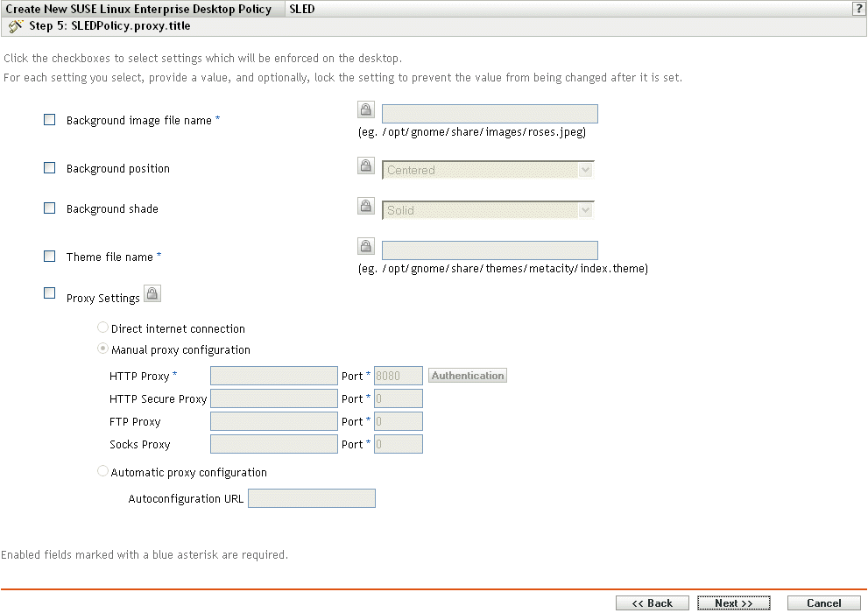Lock the Theme file name value
The image size is (868, 613).
click(x=365, y=245)
